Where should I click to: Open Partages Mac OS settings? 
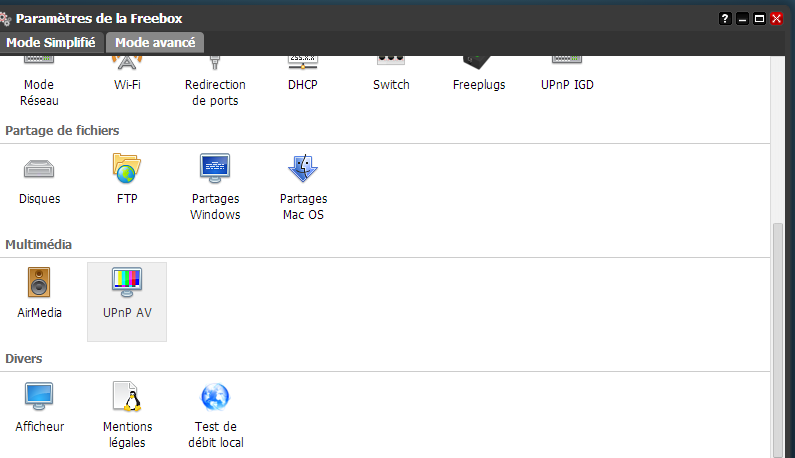tap(303, 188)
